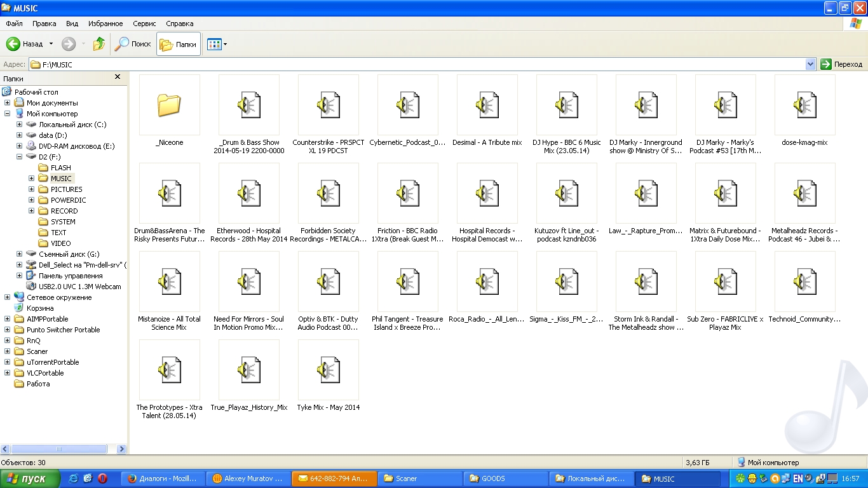Go up one folder level icon
The height and width of the screenshot is (488, 868).
(x=99, y=44)
